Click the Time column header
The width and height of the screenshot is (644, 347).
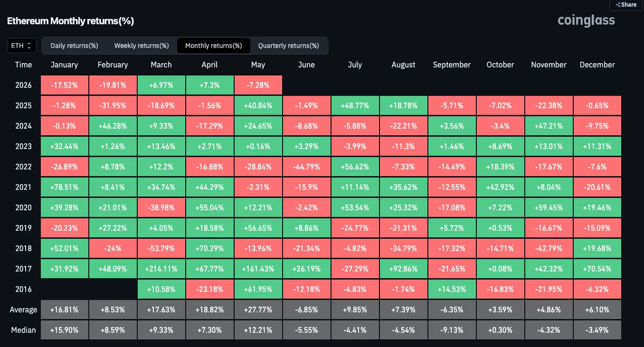(x=24, y=65)
